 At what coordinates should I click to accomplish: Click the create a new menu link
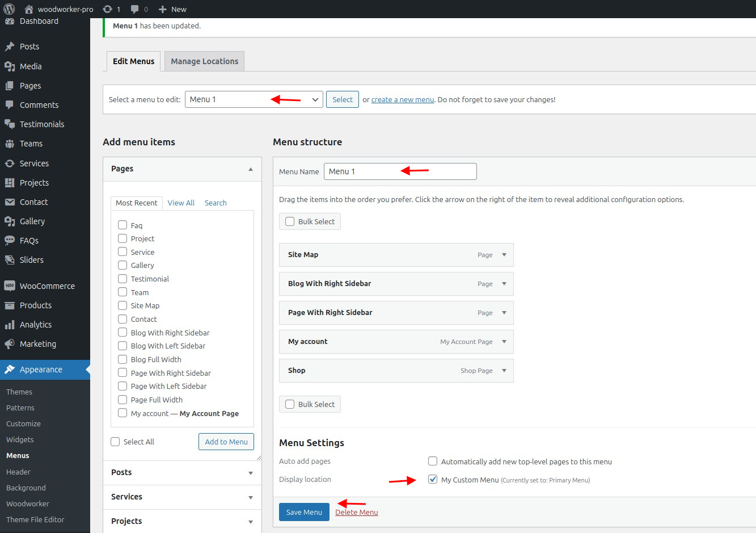[402, 99]
